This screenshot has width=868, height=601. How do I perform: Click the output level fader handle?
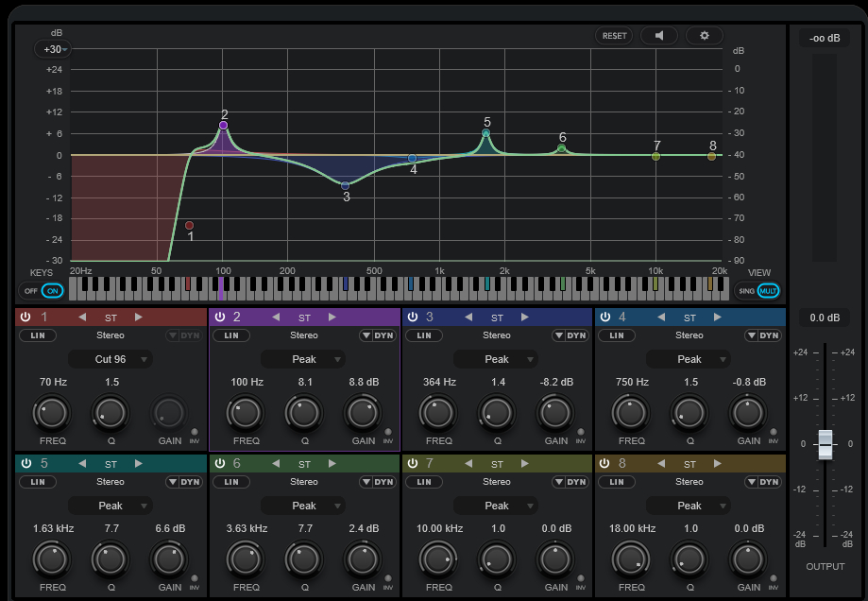[x=825, y=443]
